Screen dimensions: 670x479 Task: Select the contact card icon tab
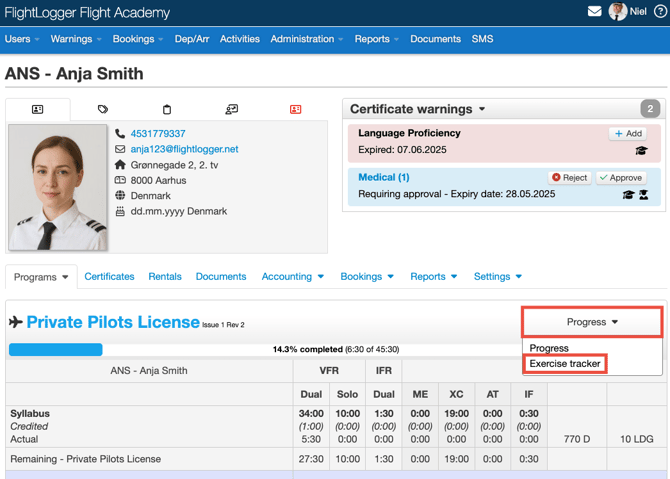(38, 109)
